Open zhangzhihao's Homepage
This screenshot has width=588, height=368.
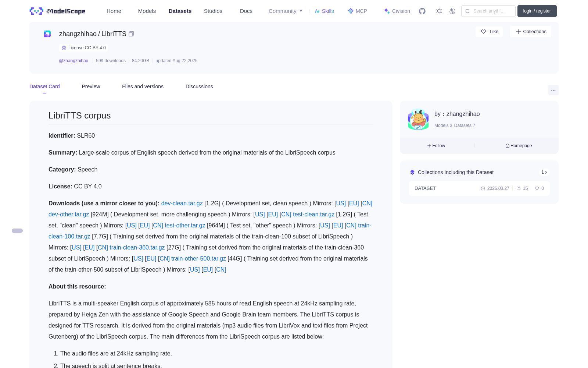click(x=519, y=146)
